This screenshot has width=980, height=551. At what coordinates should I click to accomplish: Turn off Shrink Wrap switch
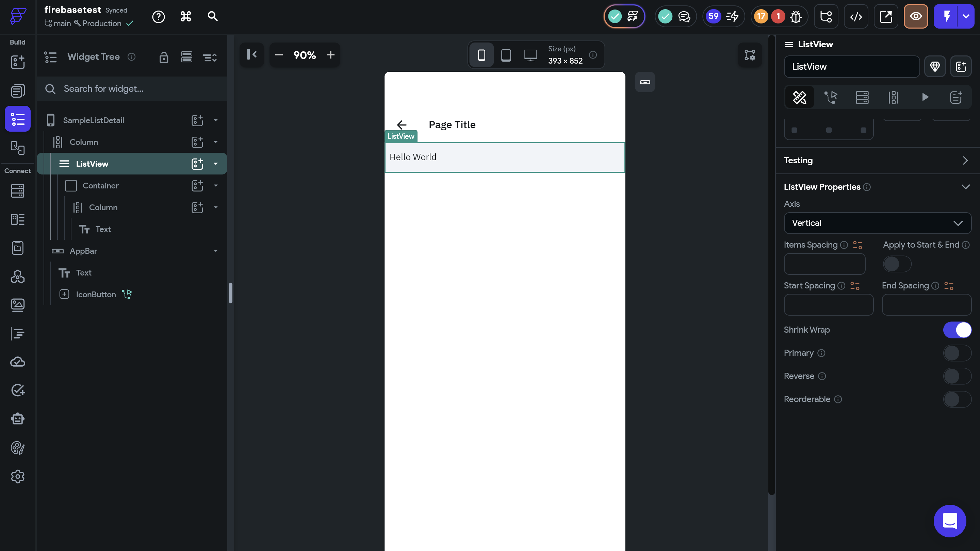pyautogui.click(x=957, y=330)
